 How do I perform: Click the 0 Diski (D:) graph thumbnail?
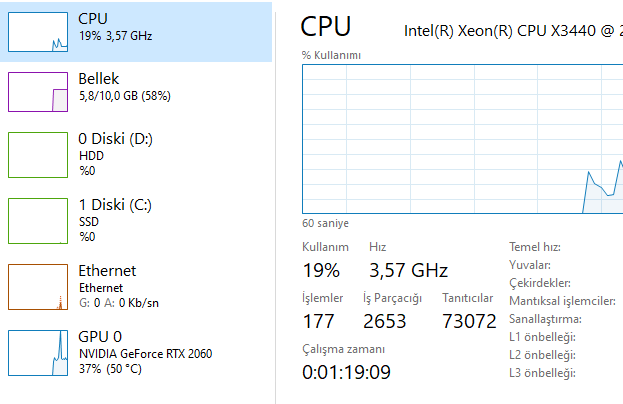(37, 154)
